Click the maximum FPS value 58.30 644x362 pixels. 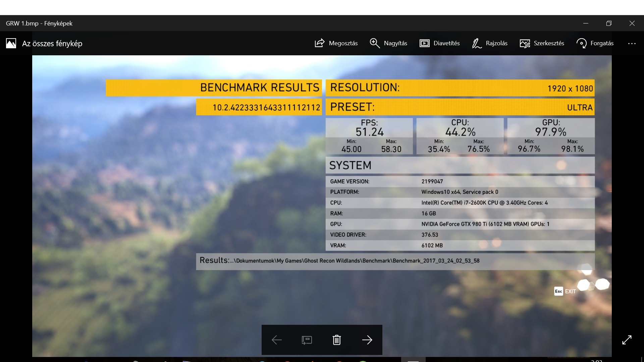391,149
